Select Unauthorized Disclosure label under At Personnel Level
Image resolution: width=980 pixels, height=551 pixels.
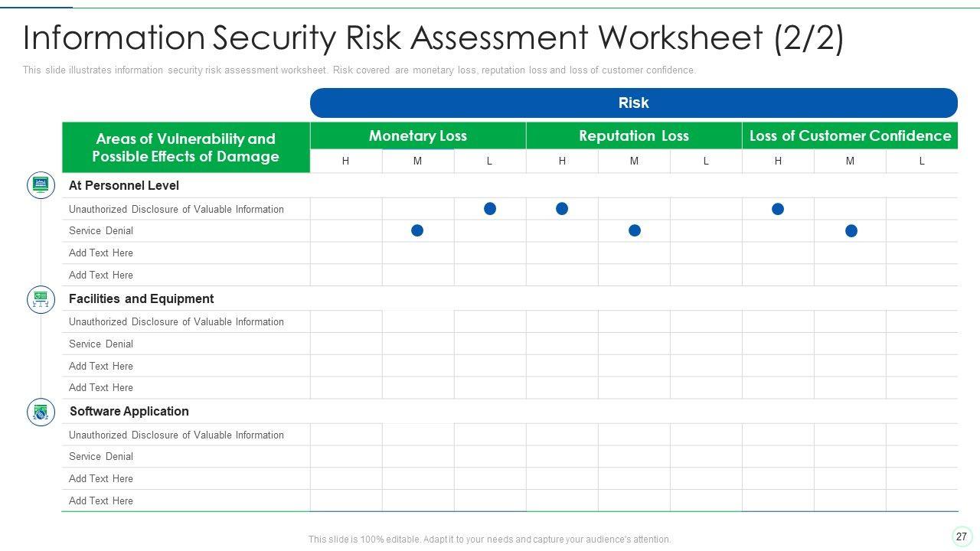[176, 209]
